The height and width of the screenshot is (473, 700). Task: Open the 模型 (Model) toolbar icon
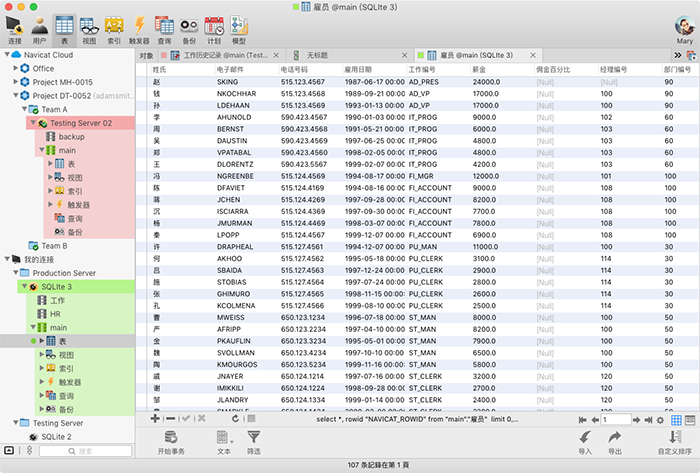pos(239,30)
